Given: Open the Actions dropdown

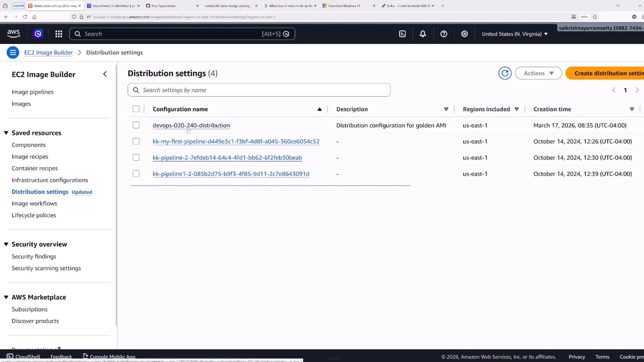Looking at the screenshot, I should [538, 73].
